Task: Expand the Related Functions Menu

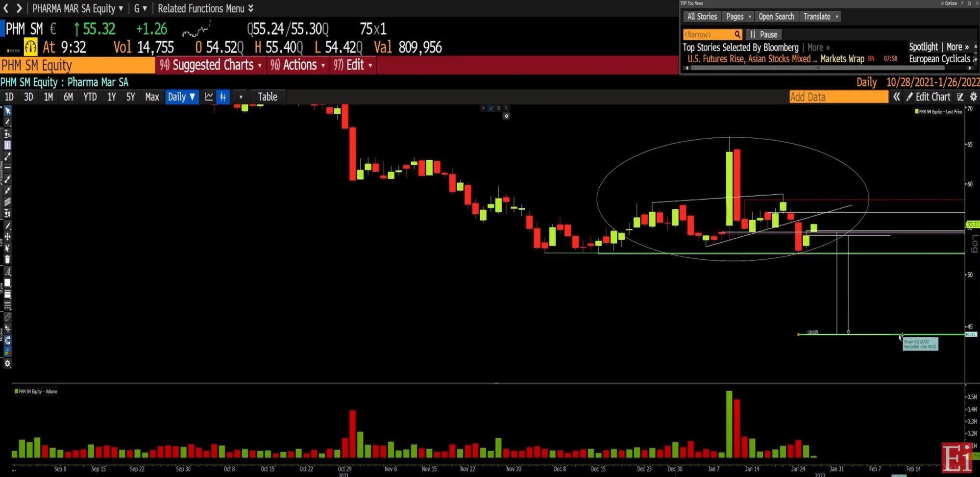Action: (x=206, y=8)
